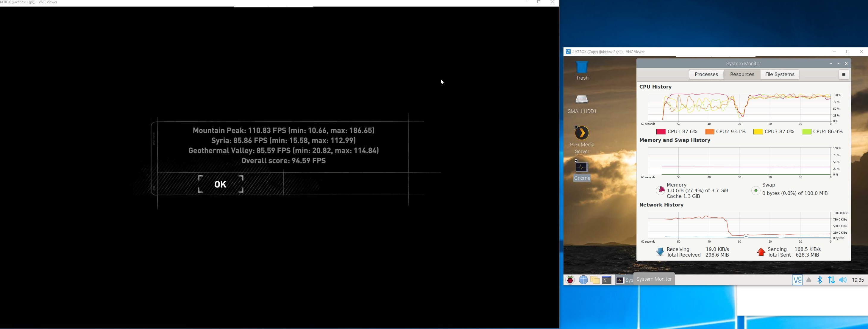Open the System Monitor hamburger menu
The height and width of the screenshot is (329, 868).
[x=844, y=75]
